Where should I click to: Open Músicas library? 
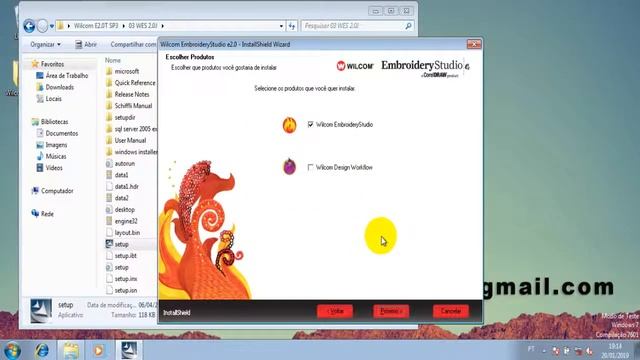(56, 156)
